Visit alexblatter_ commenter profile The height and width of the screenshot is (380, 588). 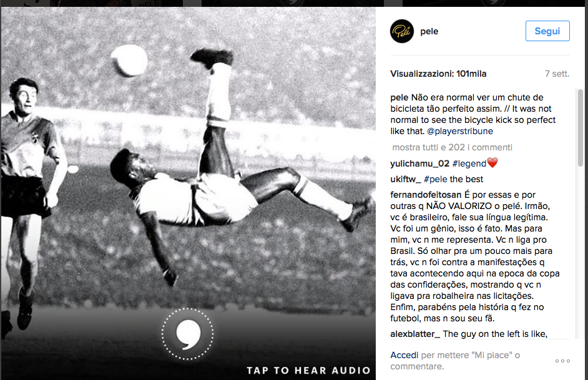(415, 334)
